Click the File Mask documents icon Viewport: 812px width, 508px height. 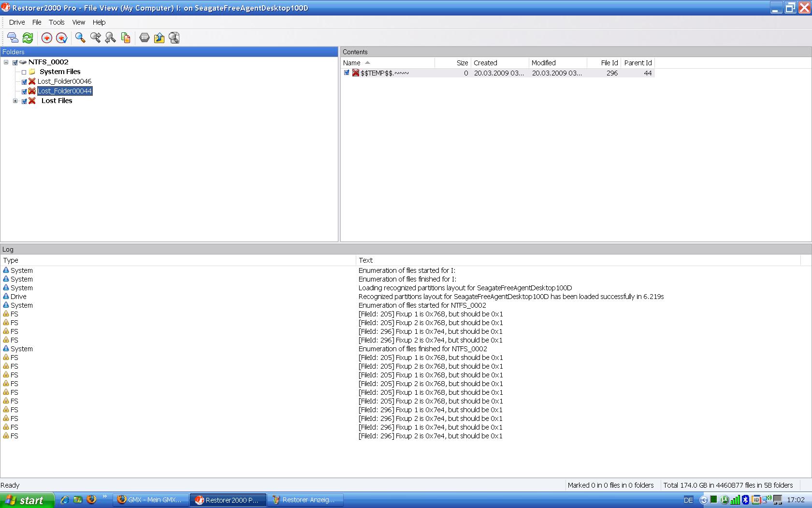pos(126,38)
